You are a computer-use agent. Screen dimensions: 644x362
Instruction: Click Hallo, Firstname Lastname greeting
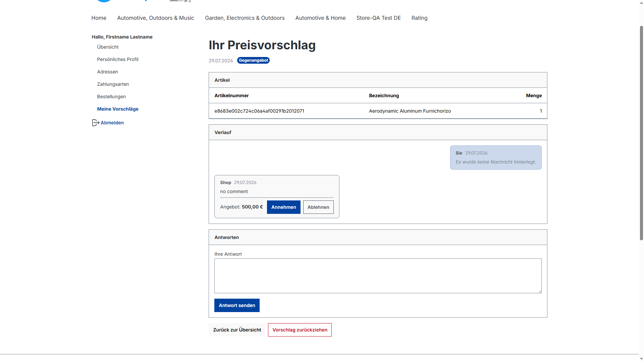pos(122,37)
